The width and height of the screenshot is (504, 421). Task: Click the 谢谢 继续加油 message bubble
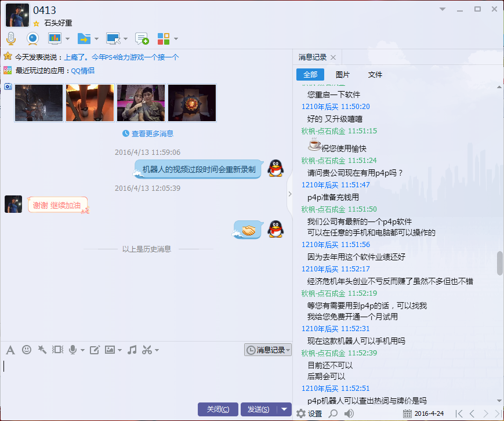click(x=57, y=205)
